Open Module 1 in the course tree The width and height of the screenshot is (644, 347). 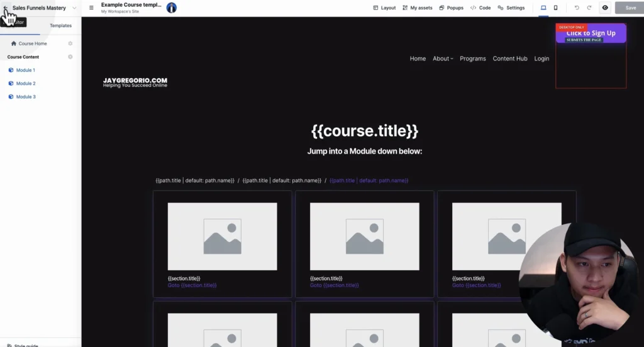(25, 70)
